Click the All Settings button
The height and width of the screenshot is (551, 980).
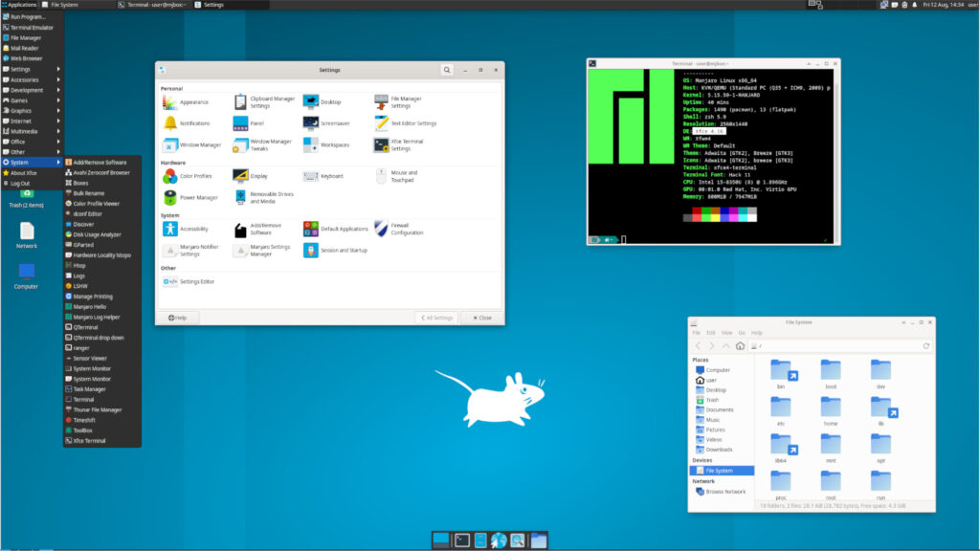[436, 317]
